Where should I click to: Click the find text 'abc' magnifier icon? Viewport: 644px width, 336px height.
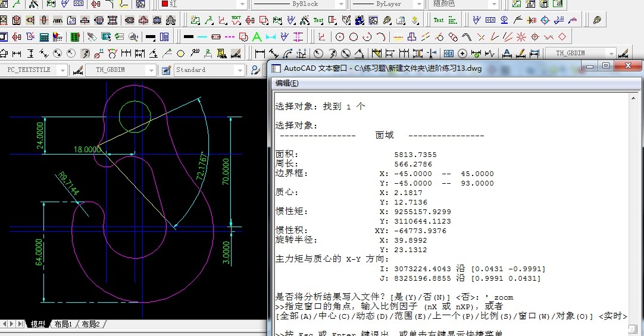[133, 37]
